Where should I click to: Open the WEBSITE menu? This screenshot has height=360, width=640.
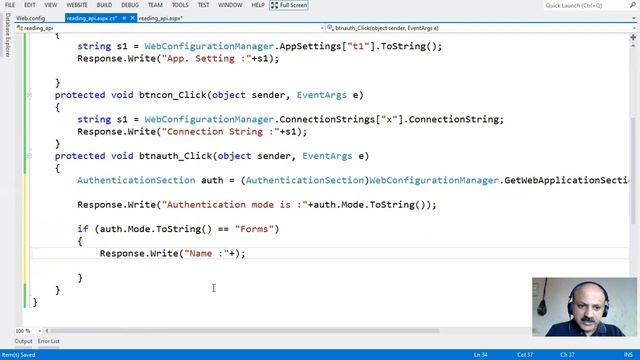(77, 5)
